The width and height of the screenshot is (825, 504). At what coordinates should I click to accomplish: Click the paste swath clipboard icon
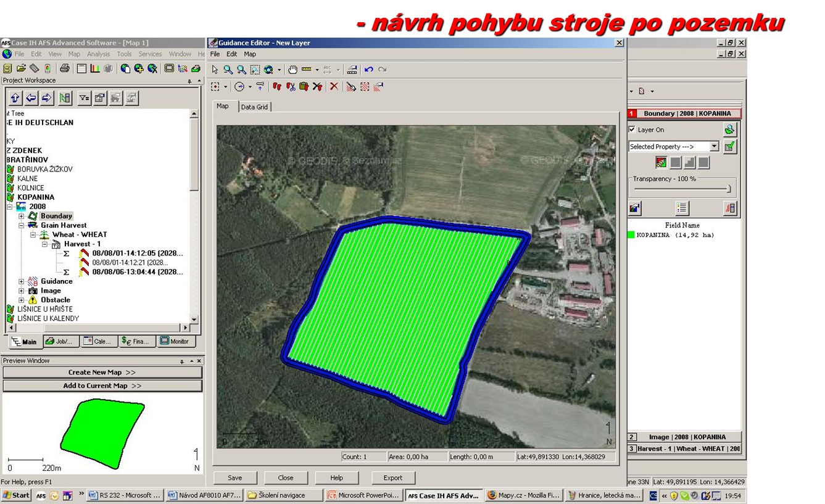coord(304,87)
